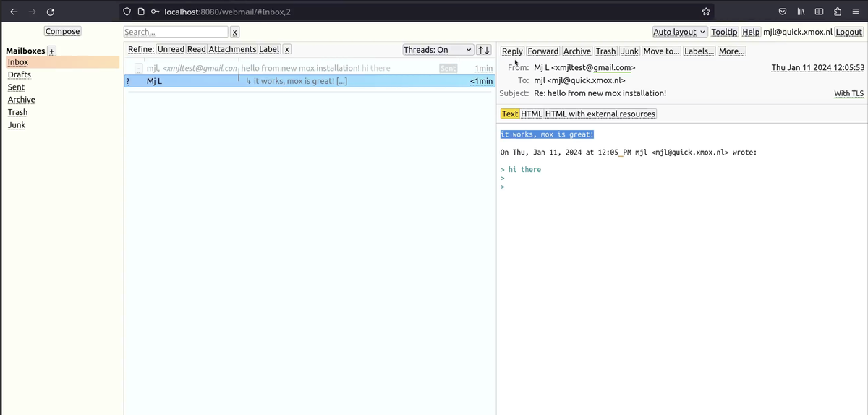The image size is (868, 415).
Task: Click the <1min age in selected row
Action: 481,81
